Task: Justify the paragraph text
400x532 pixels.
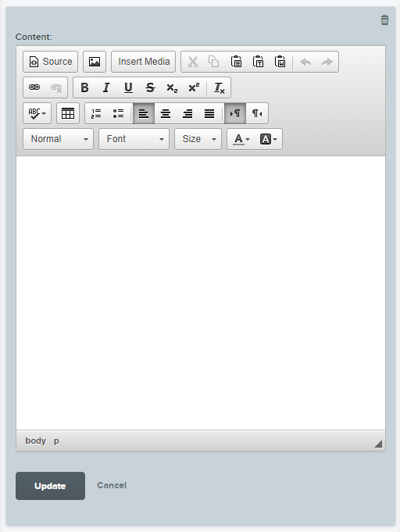Action: tap(209, 113)
